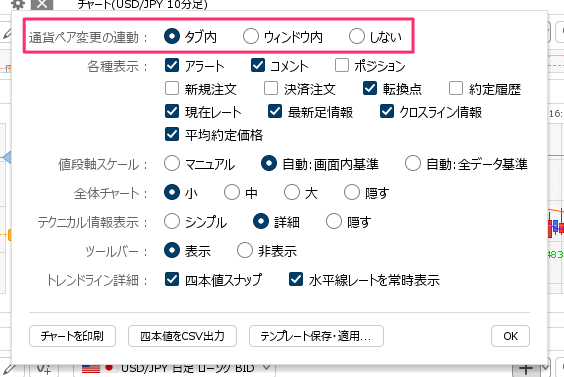The height and width of the screenshot is (377, 564).
Task: Click the plus button in the bottom toolbar
Action: 526,369
